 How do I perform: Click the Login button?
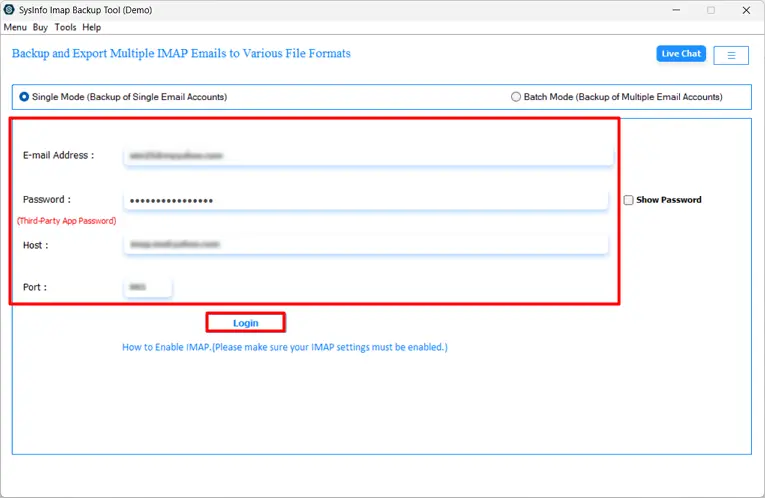245,323
